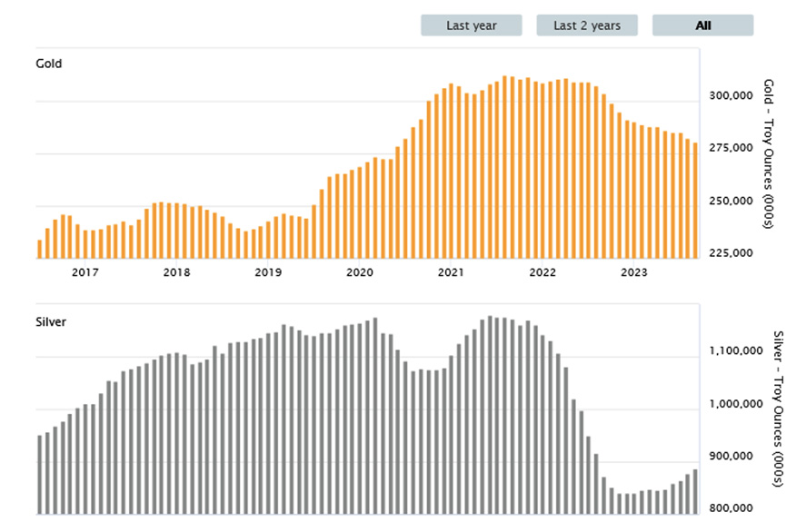This screenshot has width=796, height=532.
Task: Click the leftmost orange bar in the Gold chart
Action: 40,250
